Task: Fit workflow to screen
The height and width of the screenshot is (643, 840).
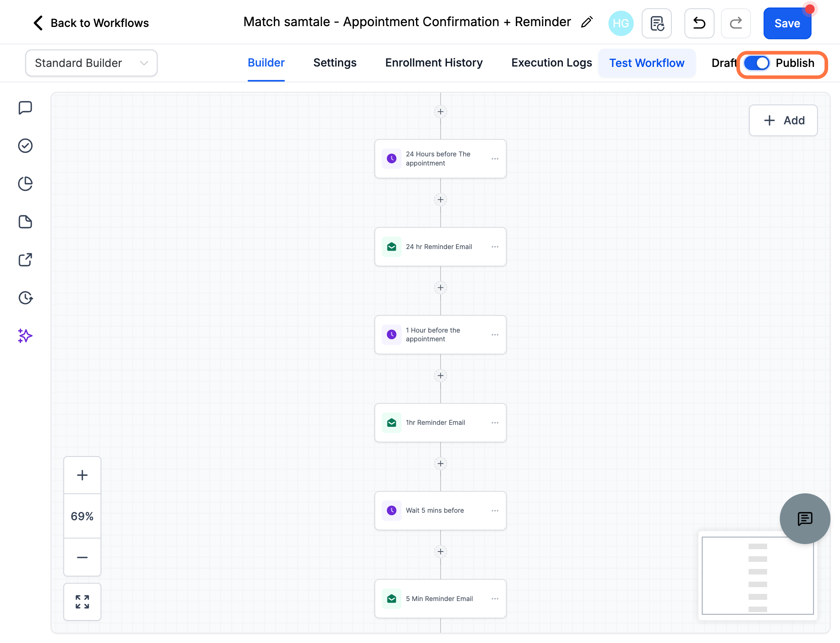Action: [x=82, y=602]
